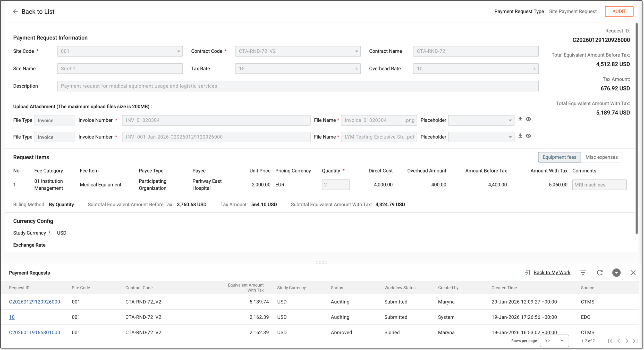Open Placeholder dropdown for INV_01020304 row
Viewport: 644px width, 350px height.
tap(481, 120)
